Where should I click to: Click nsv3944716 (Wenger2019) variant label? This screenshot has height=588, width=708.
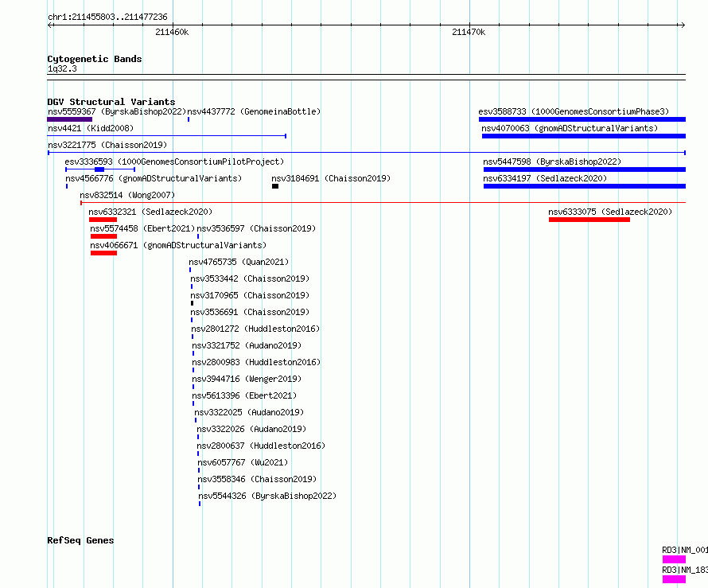pyautogui.click(x=247, y=379)
